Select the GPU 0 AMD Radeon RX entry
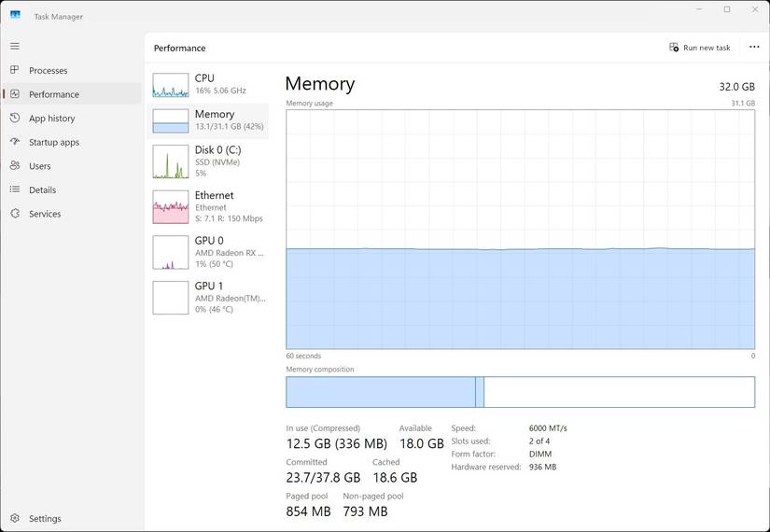Viewport: 770px width, 532px height. [x=208, y=252]
